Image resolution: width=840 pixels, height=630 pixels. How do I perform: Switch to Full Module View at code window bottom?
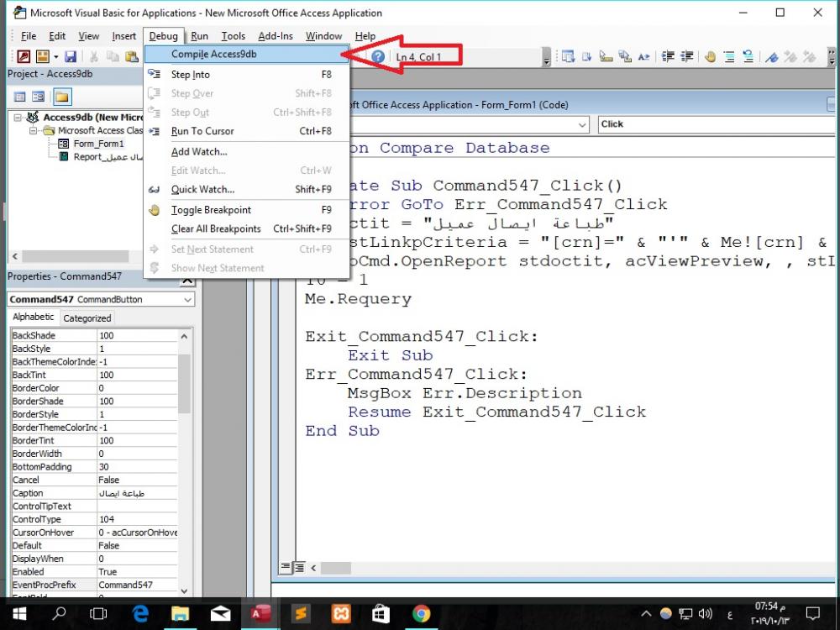pos(298,567)
